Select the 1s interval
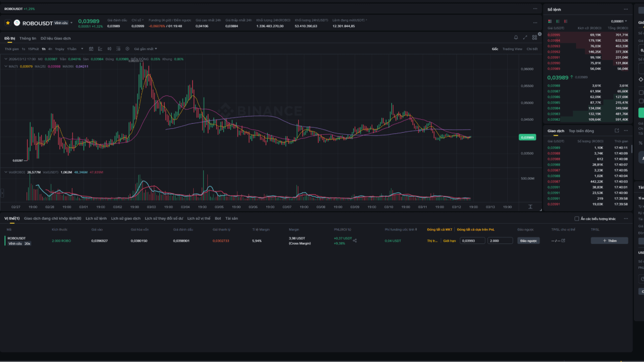The image size is (644, 362). point(23,49)
